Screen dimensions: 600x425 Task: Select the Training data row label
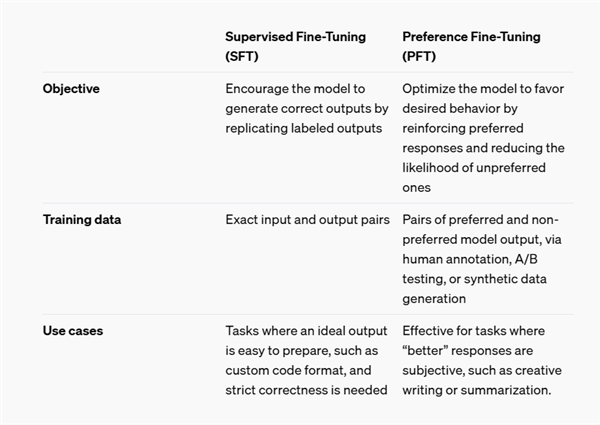coord(81,220)
